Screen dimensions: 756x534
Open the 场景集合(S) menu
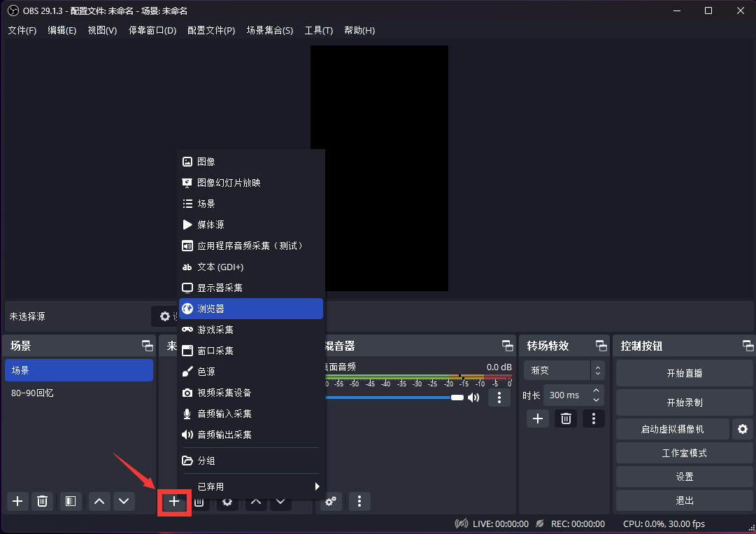click(x=270, y=30)
